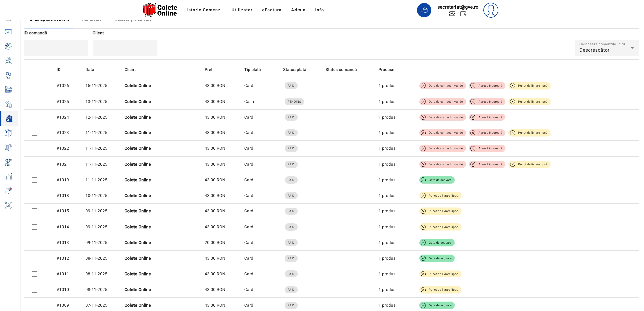Open the Utilizator menu
This screenshot has height=311, width=644.
pos(242,10)
